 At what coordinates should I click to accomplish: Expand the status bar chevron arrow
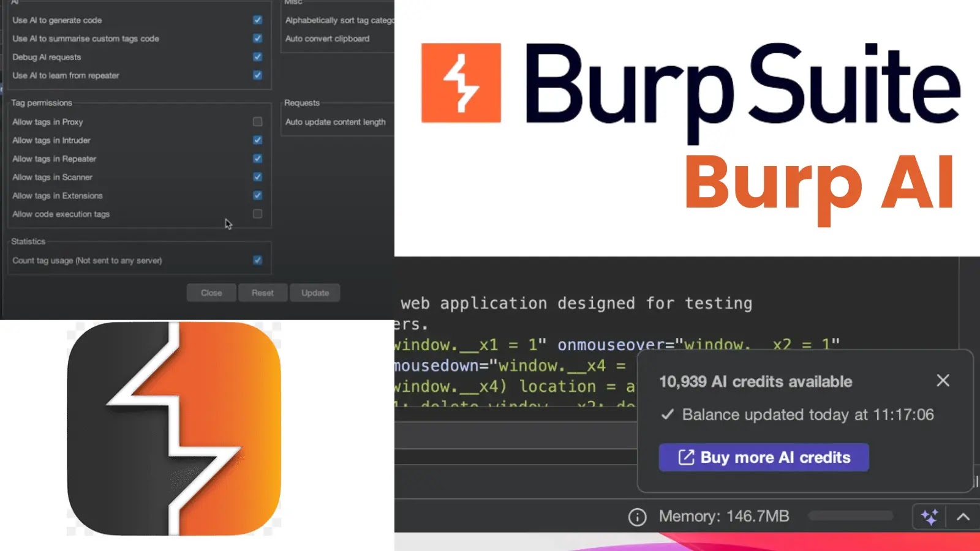[x=963, y=517]
